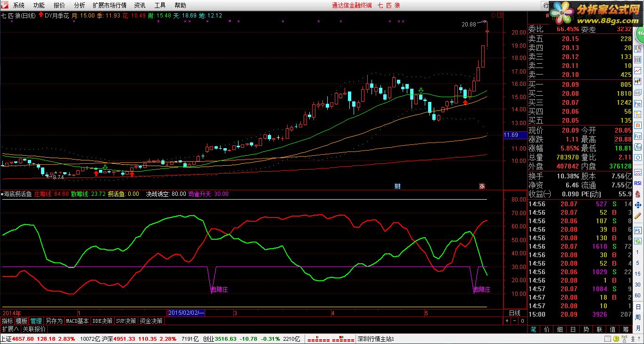The width and height of the screenshot is (644, 344).
Task: Click the Fiz icon in right sidebar
Action: (638, 136)
